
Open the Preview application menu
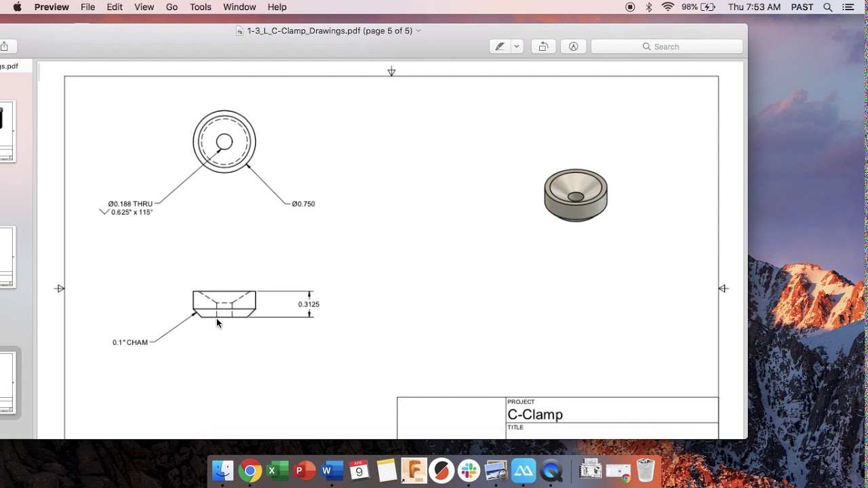52,7
